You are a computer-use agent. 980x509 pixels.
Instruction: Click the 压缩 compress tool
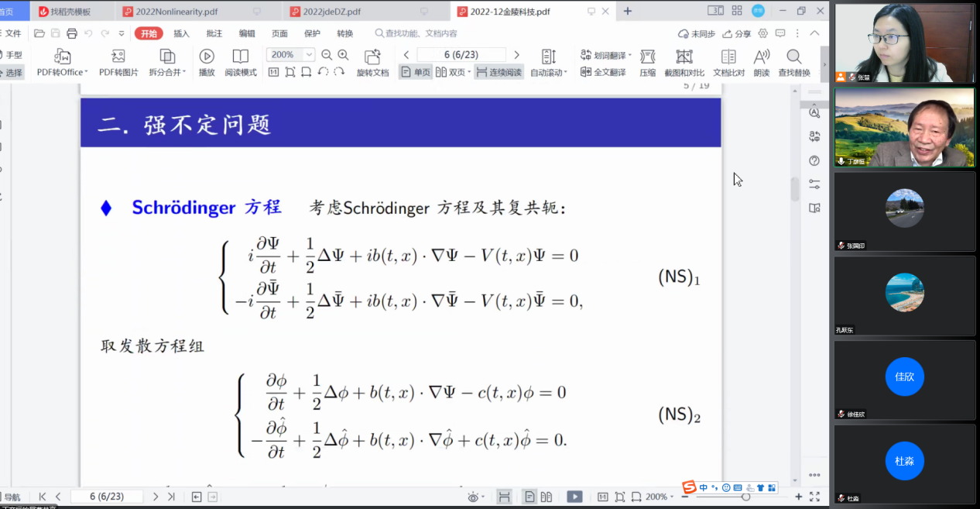[647, 57]
